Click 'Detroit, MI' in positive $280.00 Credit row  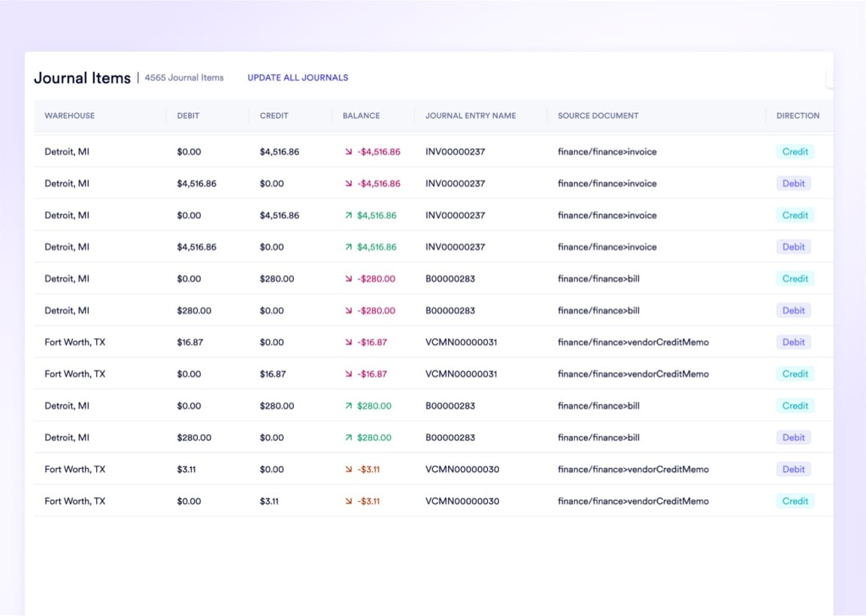point(67,406)
